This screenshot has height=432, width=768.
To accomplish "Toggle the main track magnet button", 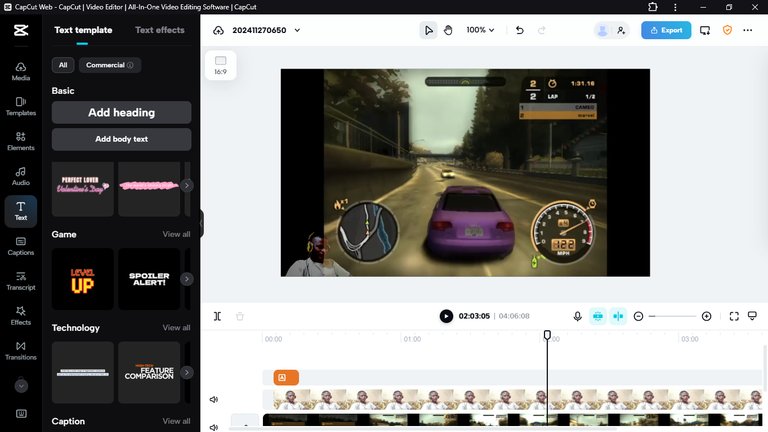I will coord(598,316).
